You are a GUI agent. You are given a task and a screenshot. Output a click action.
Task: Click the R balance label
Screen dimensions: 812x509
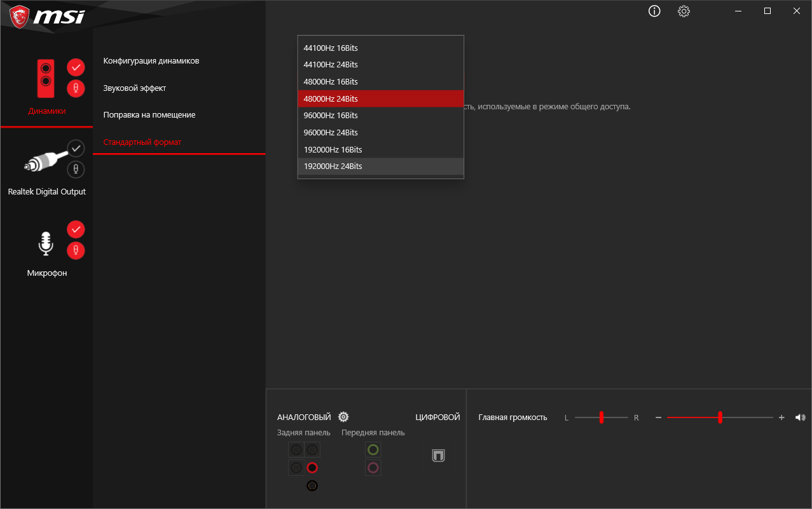click(x=636, y=417)
